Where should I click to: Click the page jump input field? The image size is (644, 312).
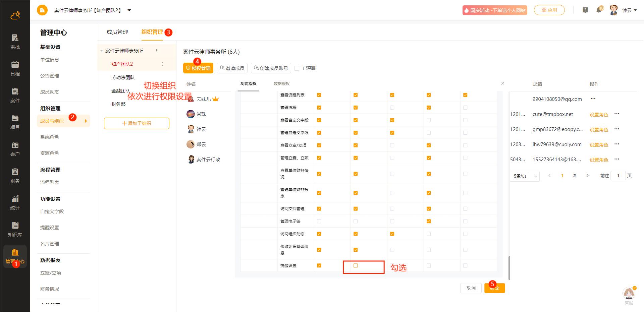(618, 176)
